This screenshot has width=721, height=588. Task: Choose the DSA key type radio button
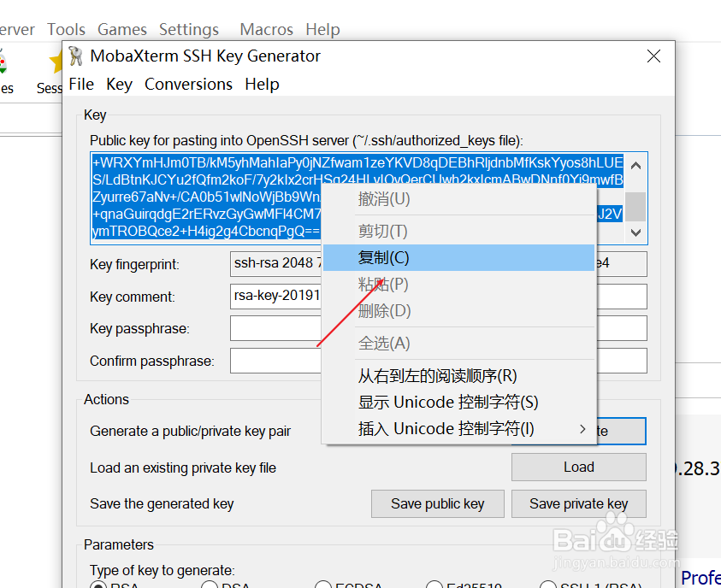(x=209, y=586)
